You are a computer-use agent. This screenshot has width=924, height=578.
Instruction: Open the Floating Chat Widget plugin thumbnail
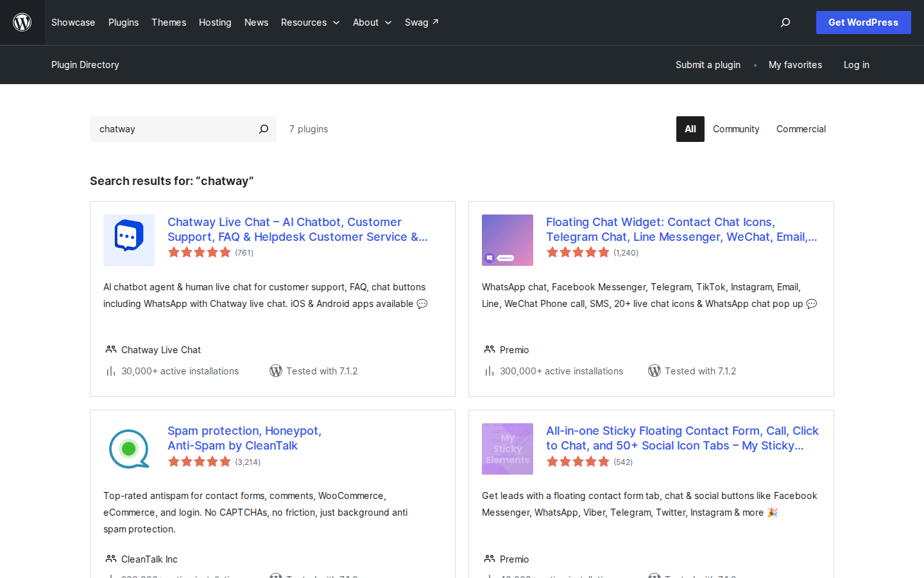508,240
